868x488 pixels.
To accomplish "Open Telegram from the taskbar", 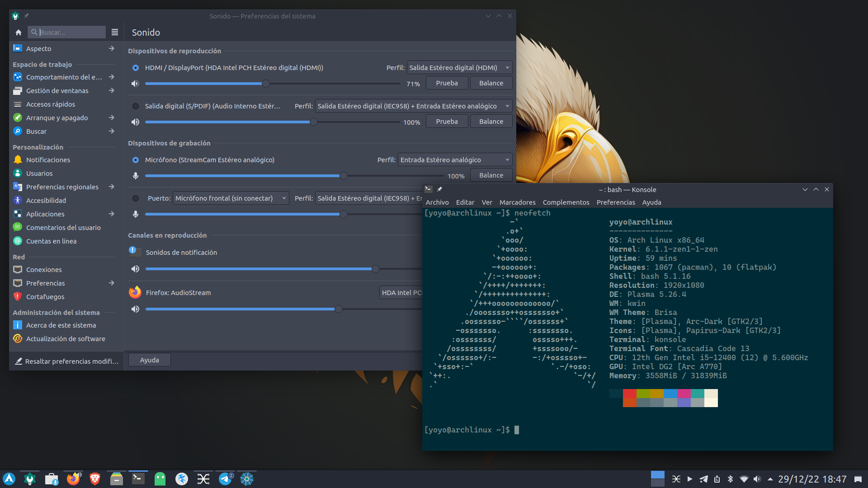I will click(x=225, y=479).
